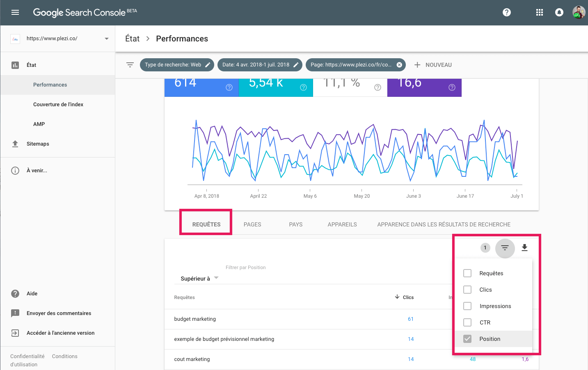Switch to the REQUÊTES tab
The image size is (588, 370).
[206, 224]
